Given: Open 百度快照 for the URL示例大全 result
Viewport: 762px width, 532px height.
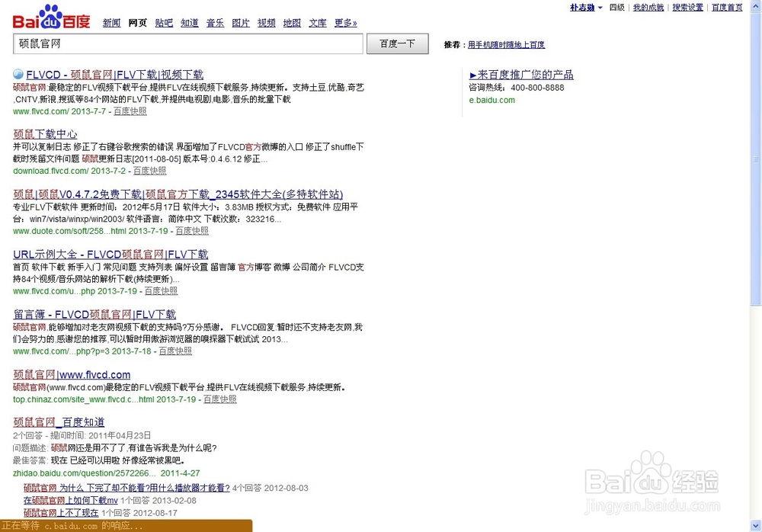Looking at the screenshot, I should coord(162,291).
